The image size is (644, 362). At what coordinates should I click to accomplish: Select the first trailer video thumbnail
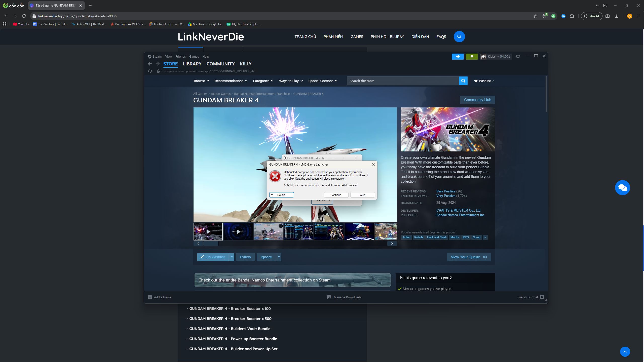point(208,231)
